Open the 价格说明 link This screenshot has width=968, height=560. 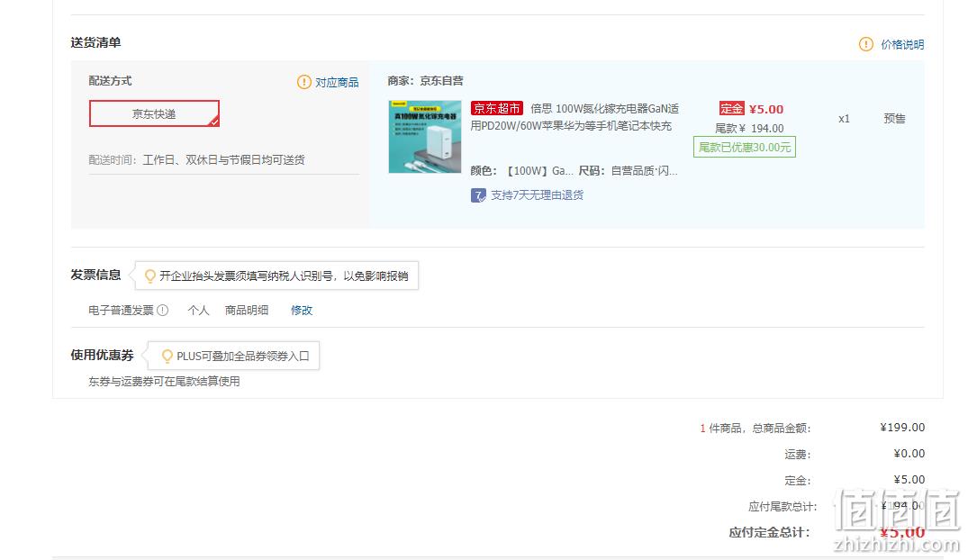pos(902,44)
